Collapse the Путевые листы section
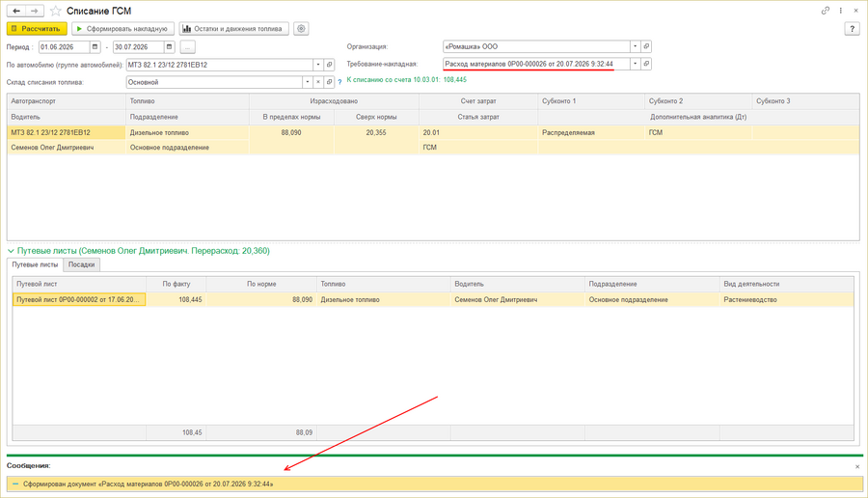The image size is (868, 498). point(11,251)
